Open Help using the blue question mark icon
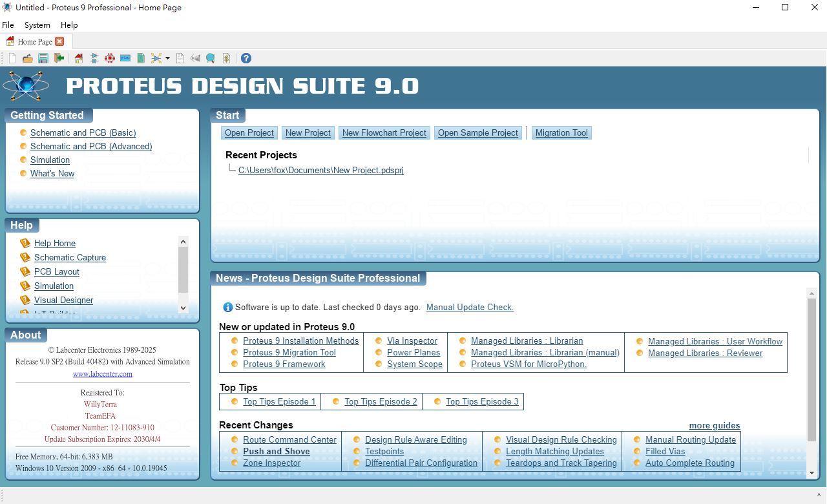The image size is (827, 504). coord(246,58)
